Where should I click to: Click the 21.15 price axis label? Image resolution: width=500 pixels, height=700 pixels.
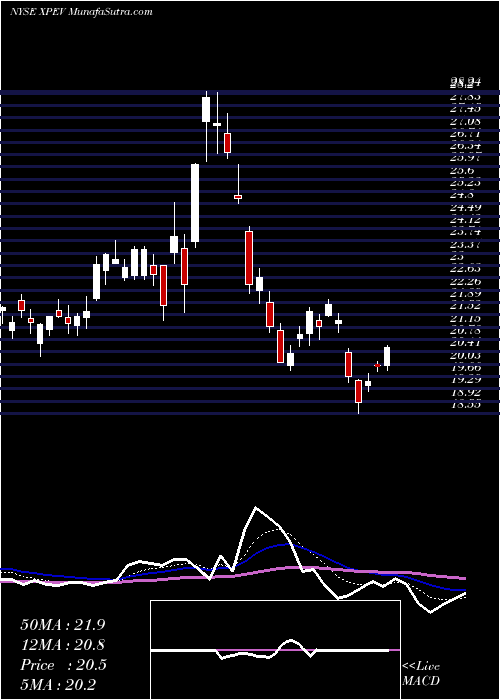pos(465,318)
